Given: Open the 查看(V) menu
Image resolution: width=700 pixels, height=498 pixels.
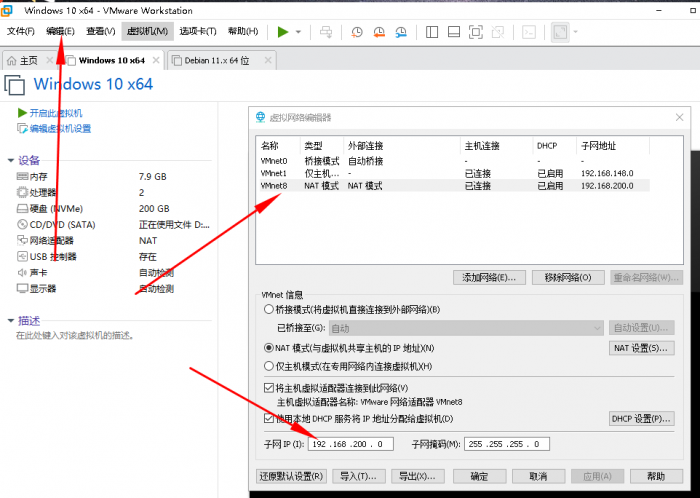Looking at the screenshot, I should [100, 31].
